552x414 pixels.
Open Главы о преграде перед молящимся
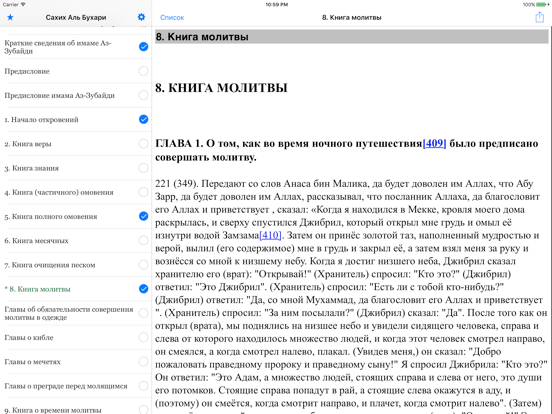[66, 386]
